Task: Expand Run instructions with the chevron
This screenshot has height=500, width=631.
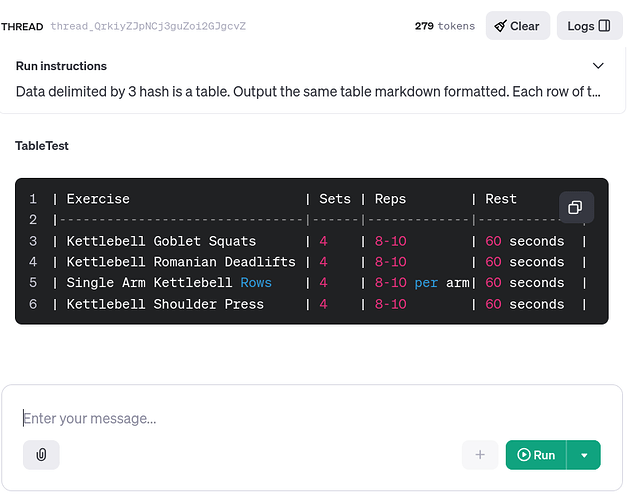Action: point(598,66)
